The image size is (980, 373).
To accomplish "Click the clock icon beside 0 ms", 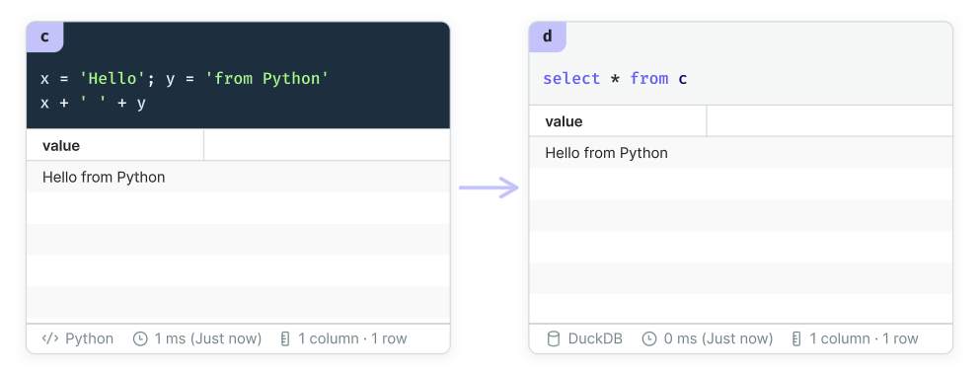I will [x=650, y=338].
